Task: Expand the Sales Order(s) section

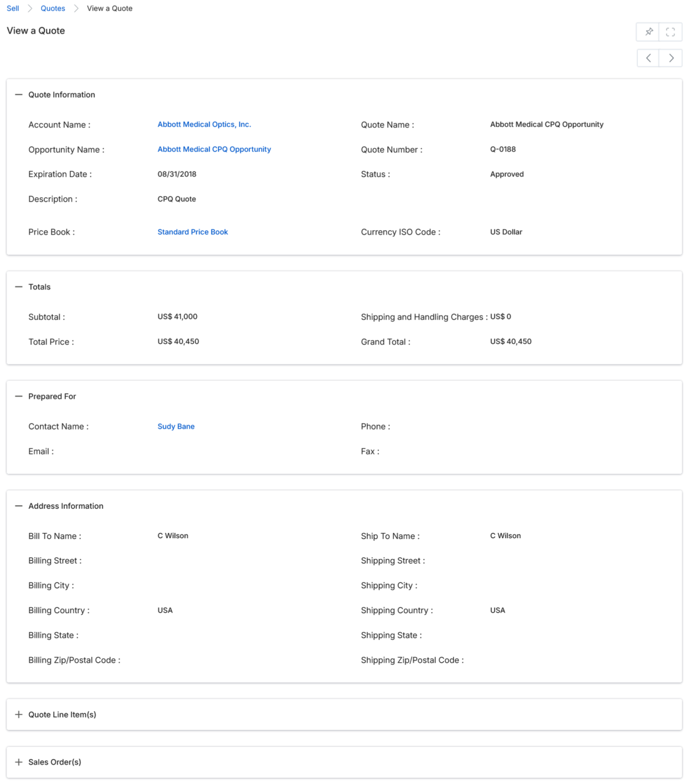Action: pos(19,762)
